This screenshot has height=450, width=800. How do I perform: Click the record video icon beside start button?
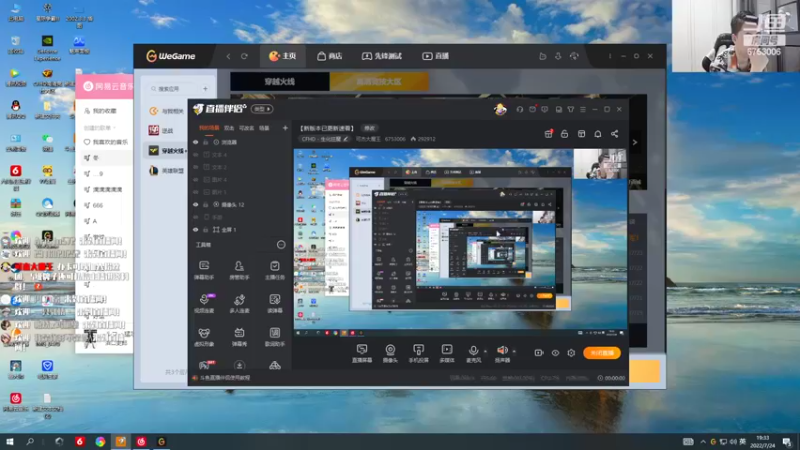(539, 353)
